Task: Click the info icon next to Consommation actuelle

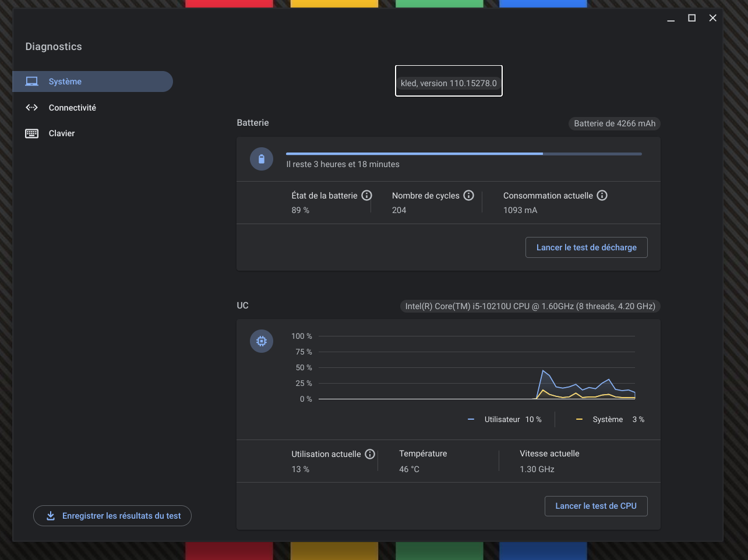Action: 602,196
